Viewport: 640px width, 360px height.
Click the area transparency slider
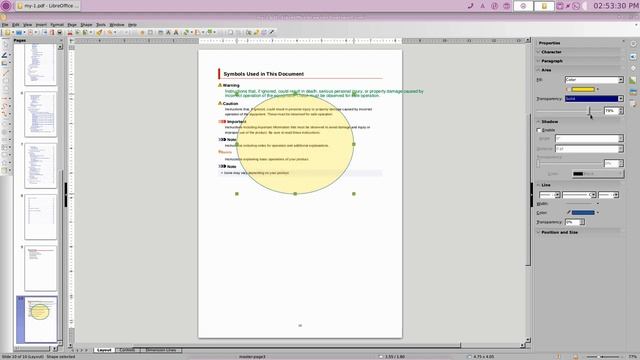click(569, 111)
